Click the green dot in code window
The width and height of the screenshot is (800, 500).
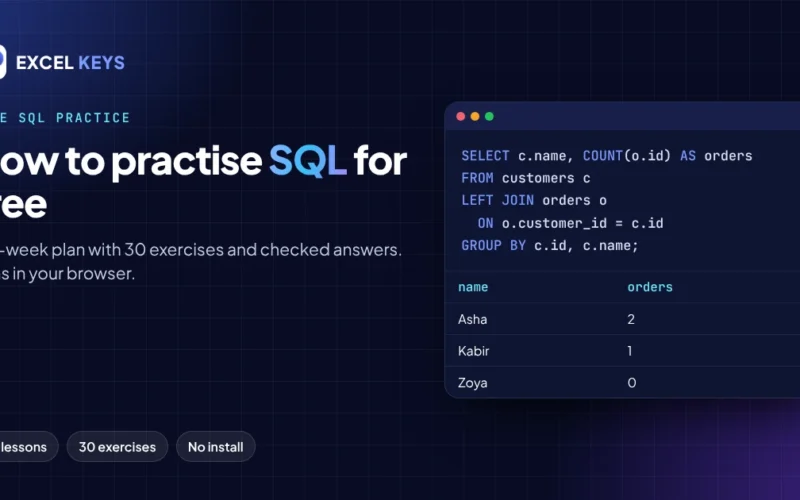pyautogui.click(x=489, y=116)
